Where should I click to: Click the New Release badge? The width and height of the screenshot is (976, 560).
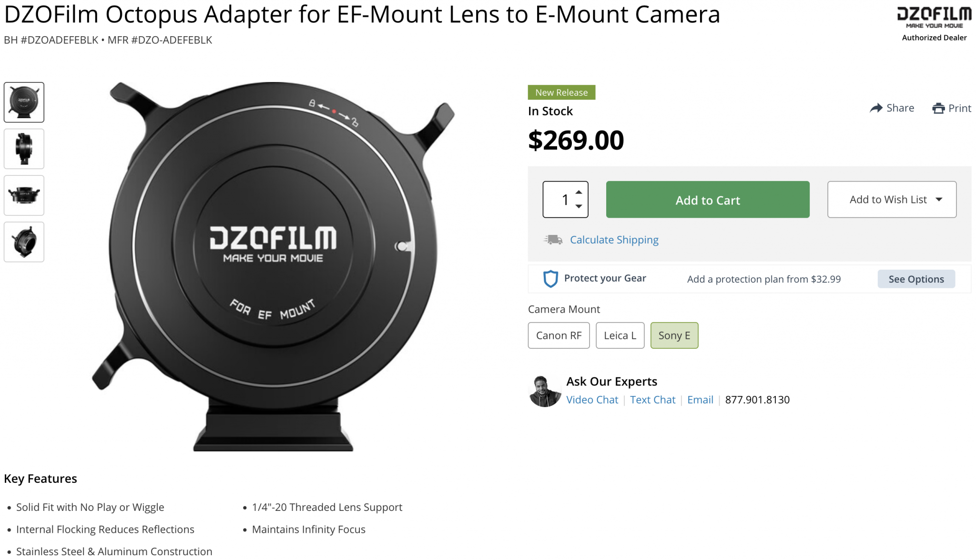coord(561,92)
